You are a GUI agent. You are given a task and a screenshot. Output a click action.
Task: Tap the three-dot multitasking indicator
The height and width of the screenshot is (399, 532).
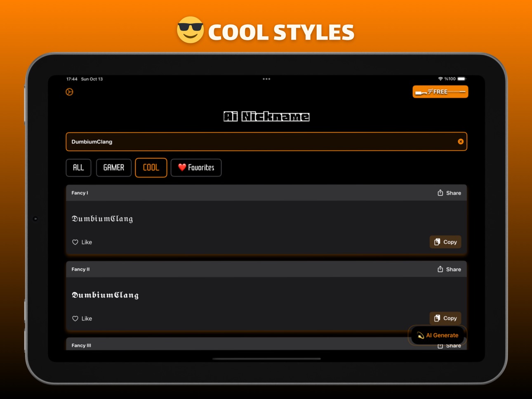266,79
